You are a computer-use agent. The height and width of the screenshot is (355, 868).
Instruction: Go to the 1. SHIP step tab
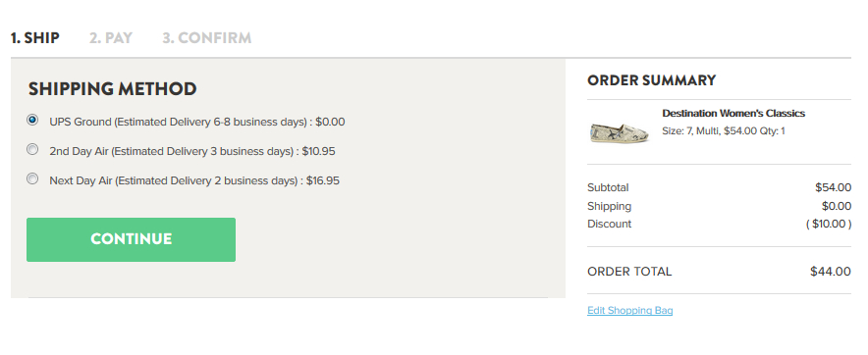coord(35,38)
